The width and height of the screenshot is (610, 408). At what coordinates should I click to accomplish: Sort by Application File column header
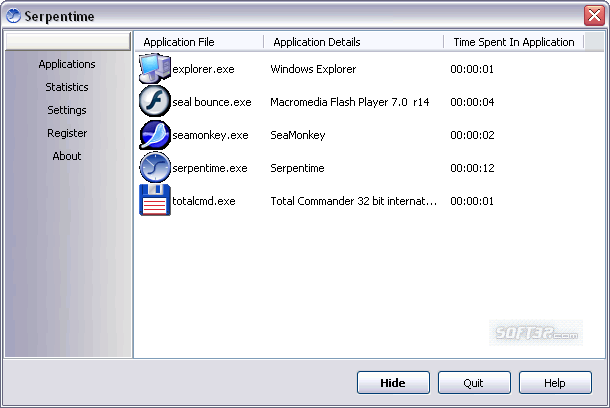pos(199,42)
